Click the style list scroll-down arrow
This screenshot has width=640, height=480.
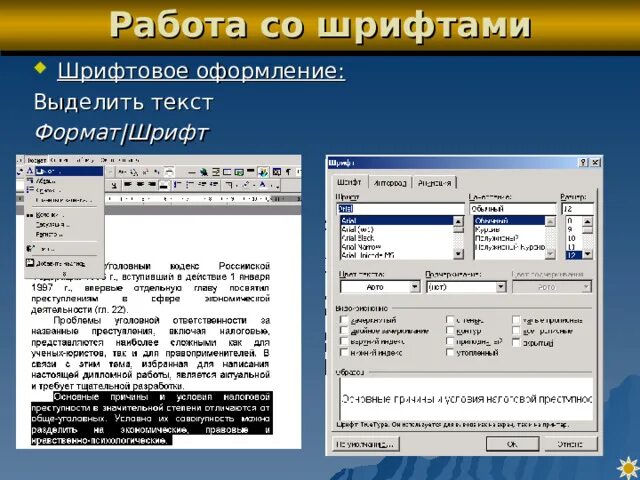click(551, 253)
